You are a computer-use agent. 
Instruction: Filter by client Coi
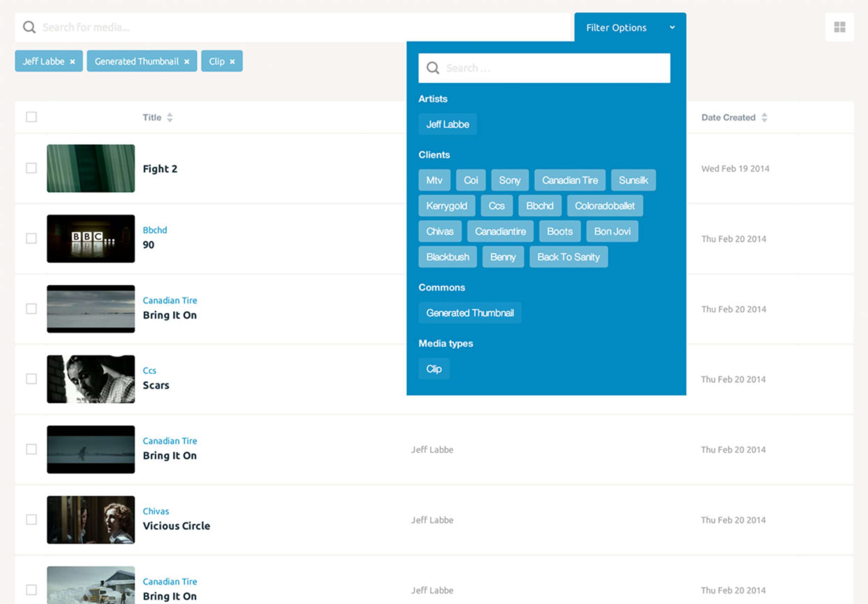471,180
